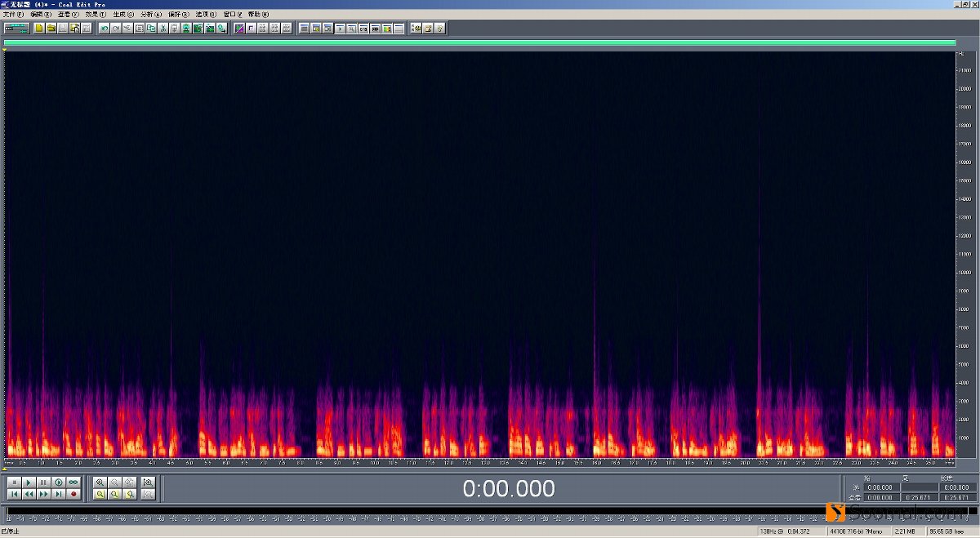The width and height of the screenshot is (980, 538).
Task: Toggle the multitrack/waveform view switch button
Action: point(16,29)
